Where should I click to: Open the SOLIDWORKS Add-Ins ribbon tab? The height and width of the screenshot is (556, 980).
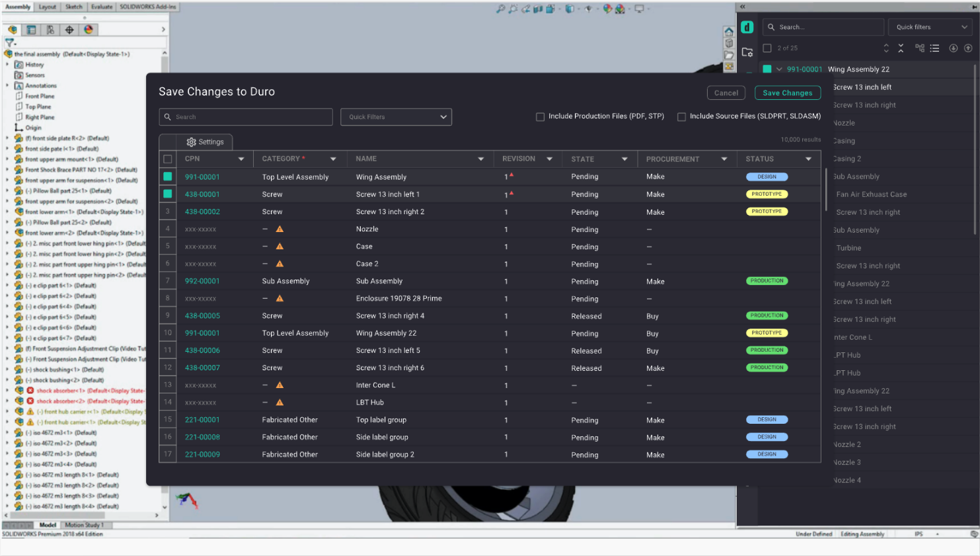coord(148,7)
